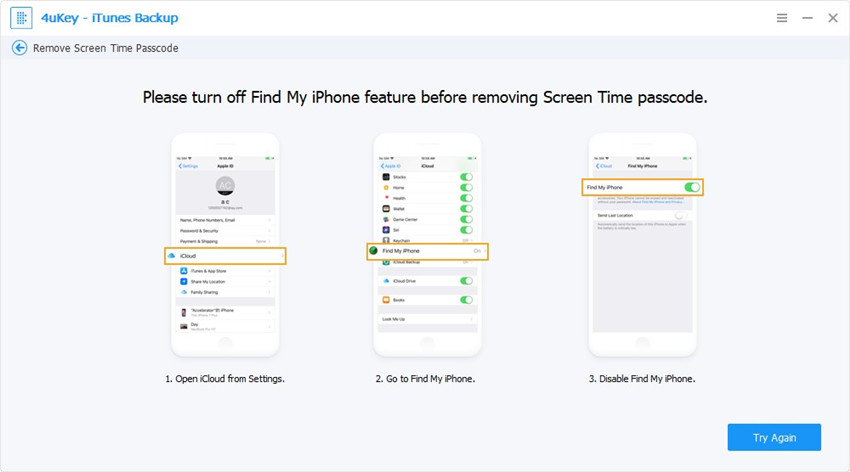Click the iCloud Drive toggle in second phone

(x=466, y=281)
